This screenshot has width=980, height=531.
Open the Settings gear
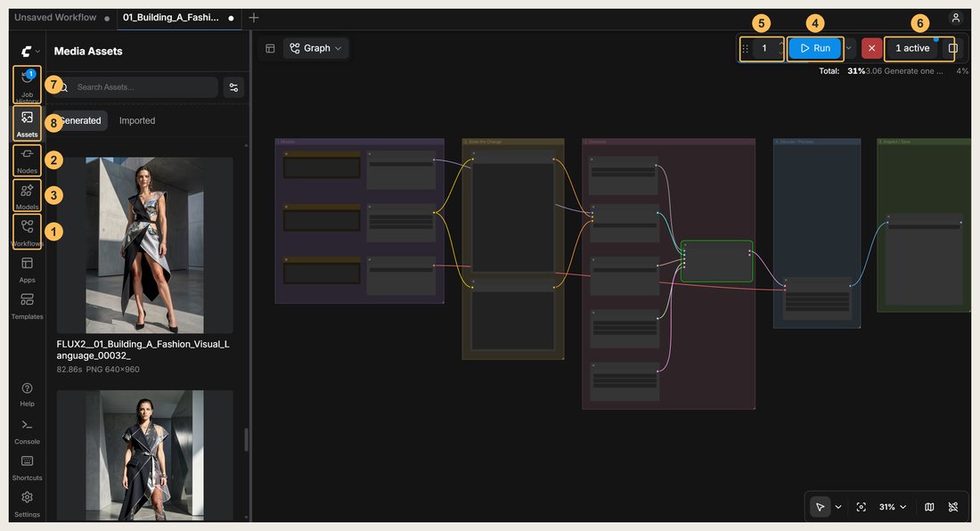[27, 503]
